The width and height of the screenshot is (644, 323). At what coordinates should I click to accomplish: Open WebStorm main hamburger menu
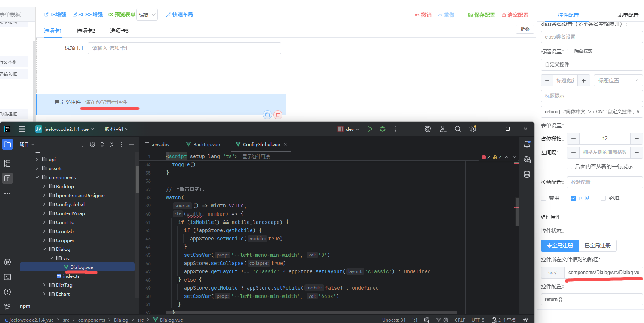[22, 129]
